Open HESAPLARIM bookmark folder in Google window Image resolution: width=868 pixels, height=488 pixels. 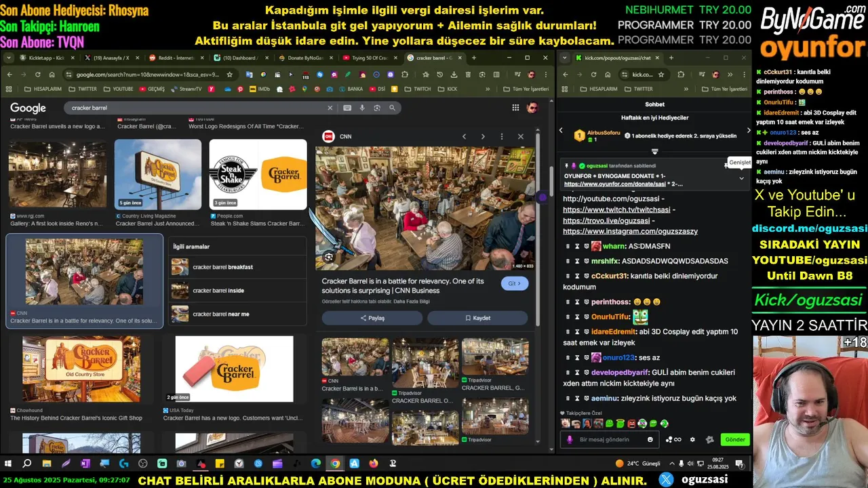pos(43,89)
